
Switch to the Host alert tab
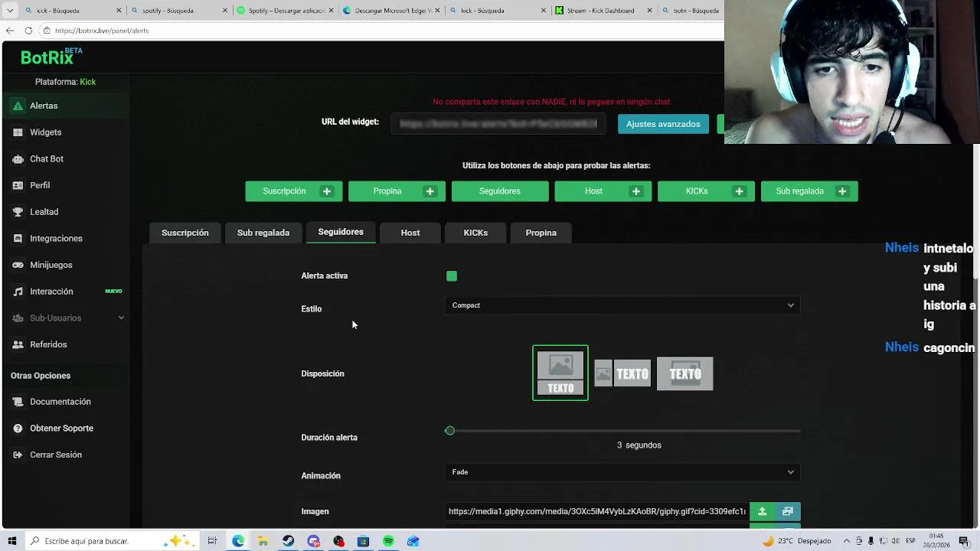pos(410,233)
